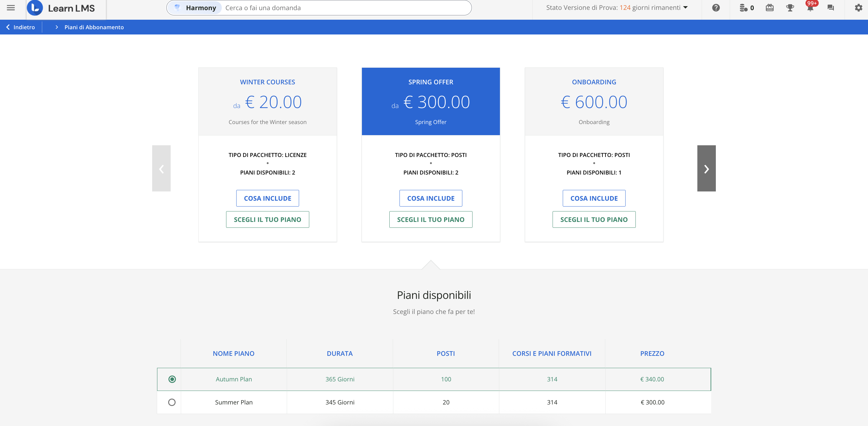Open the trophy gamification icon
This screenshot has width=868, height=426.
click(x=790, y=8)
